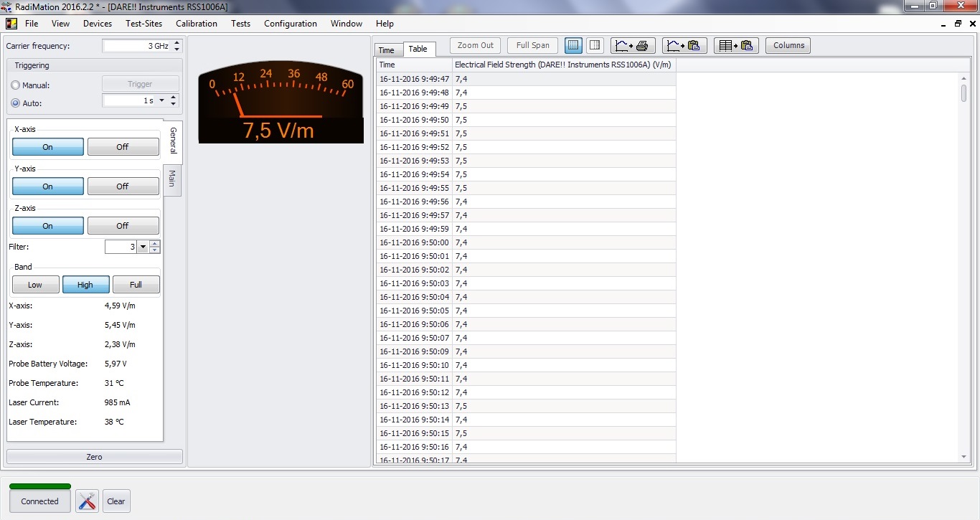Open the Calibration menu

196,24
